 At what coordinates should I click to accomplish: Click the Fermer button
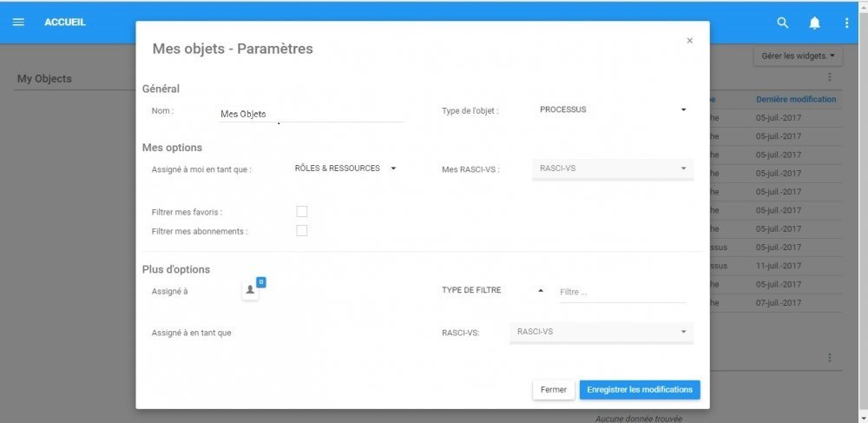[x=554, y=390]
